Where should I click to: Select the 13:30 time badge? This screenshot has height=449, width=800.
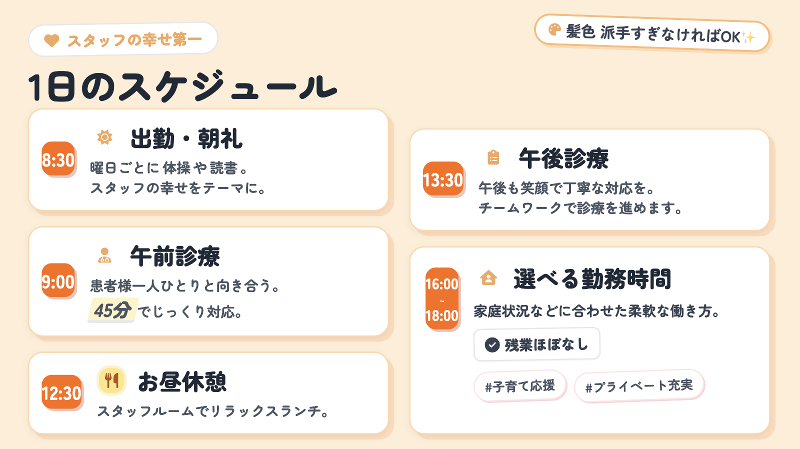[x=443, y=180]
